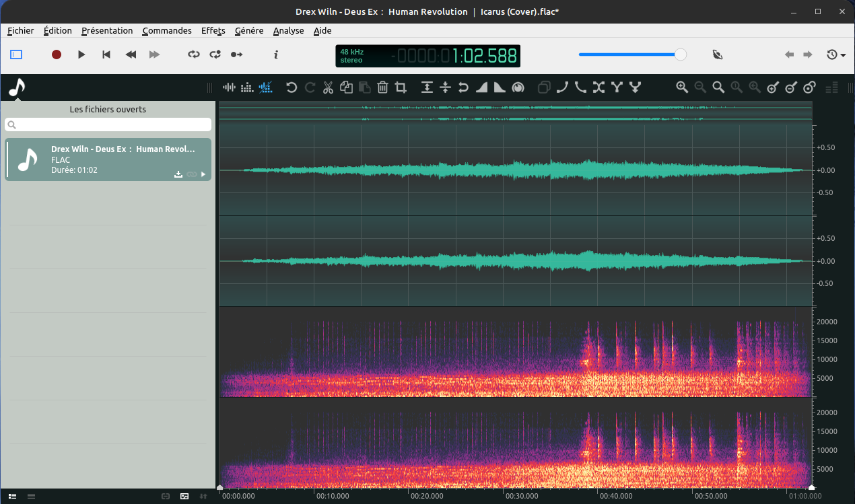
Task: Apply fade in effect icon
Action: point(482,87)
